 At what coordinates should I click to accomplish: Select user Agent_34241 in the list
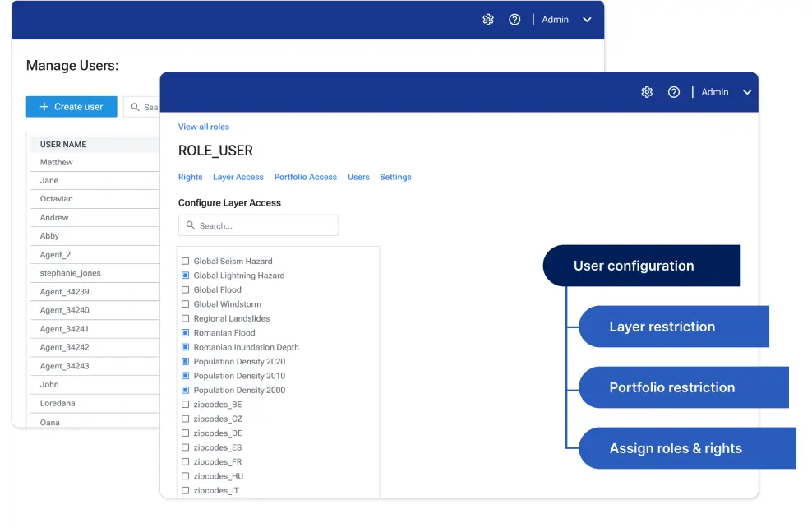pos(95,329)
